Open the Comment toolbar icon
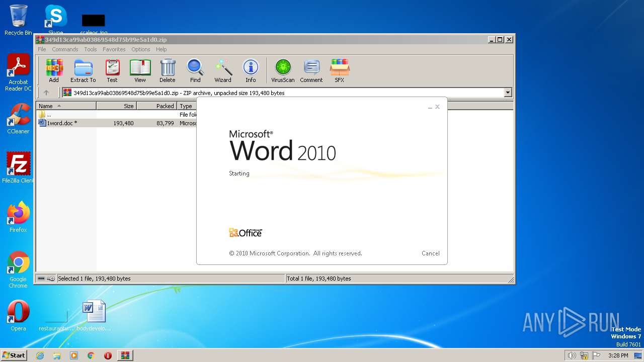The height and width of the screenshot is (362, 644). (x=311, y=70)
